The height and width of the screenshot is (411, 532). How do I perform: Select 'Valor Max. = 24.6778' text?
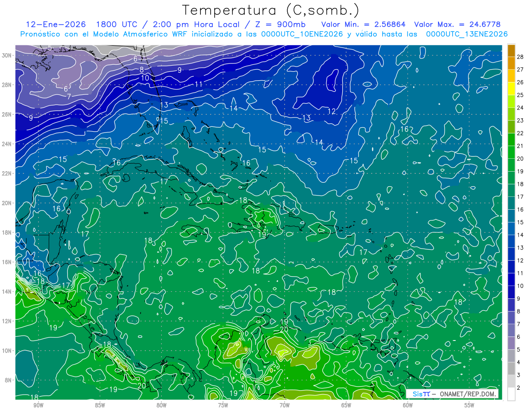[x=458, y=24]
